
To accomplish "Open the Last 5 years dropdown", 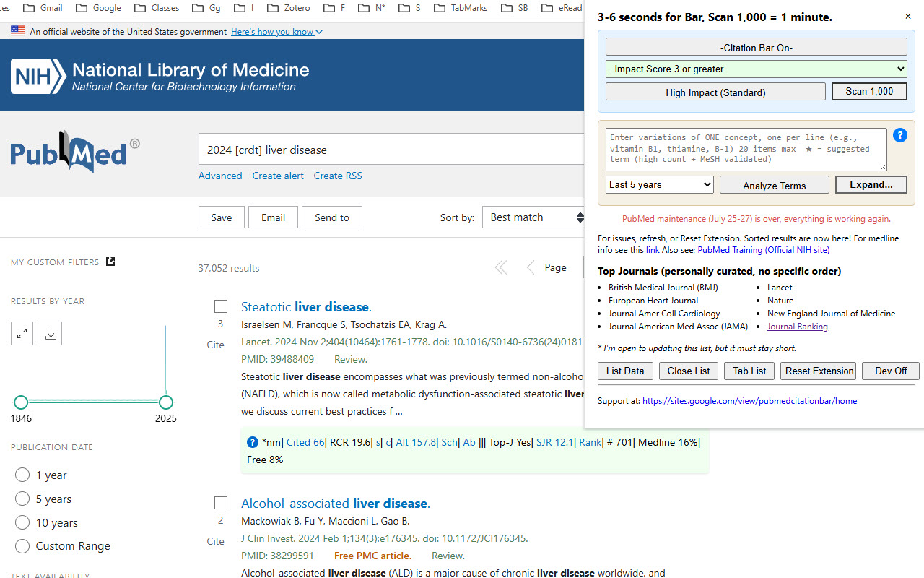I will coord(660,184).
